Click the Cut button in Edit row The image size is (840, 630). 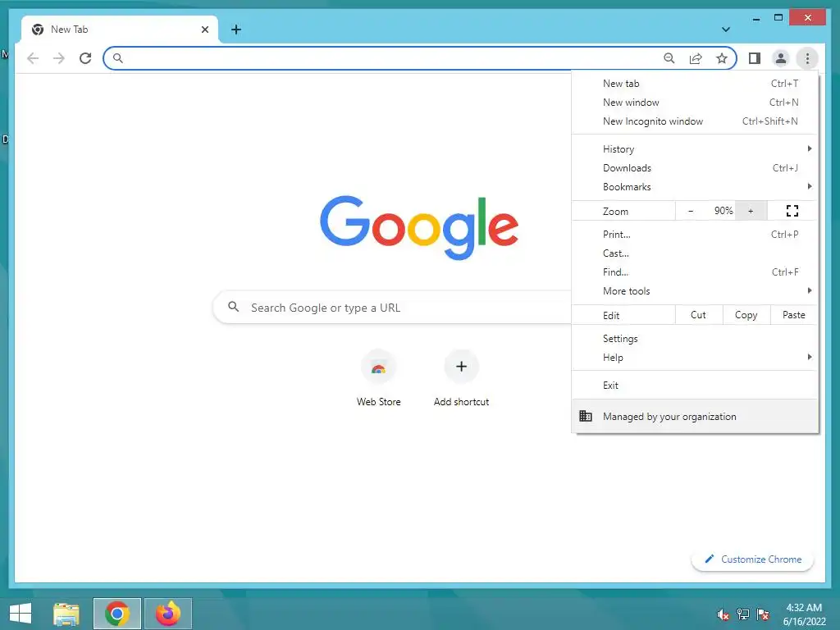click(699, 315)
